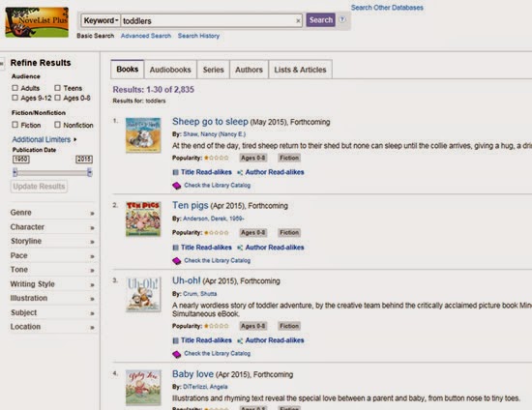The image size is (532, 410).
Task: Expand the Illustration refinement
Action: (x=52, y=298)
